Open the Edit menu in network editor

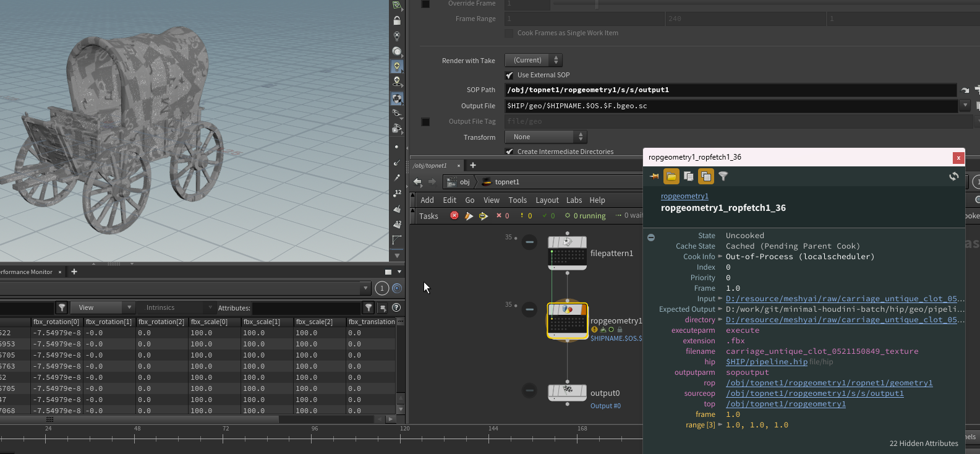coord(450,200)
